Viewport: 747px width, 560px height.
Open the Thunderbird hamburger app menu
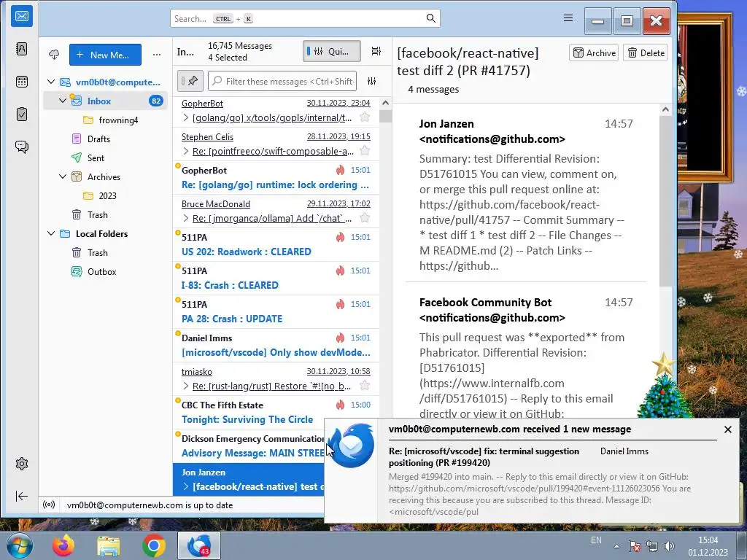point(568,18)
